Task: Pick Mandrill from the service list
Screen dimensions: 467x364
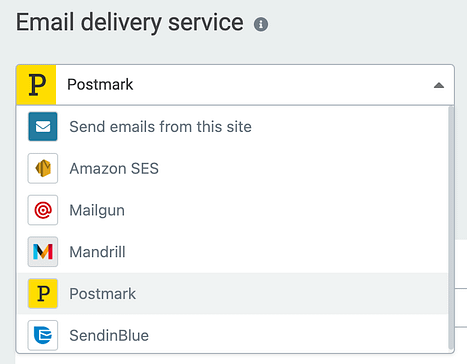Action: pos(232,252)
